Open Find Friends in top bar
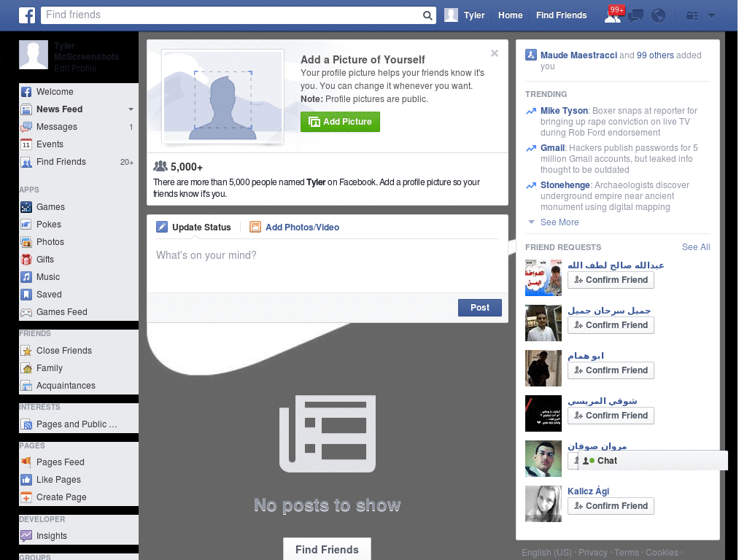747x560 pixels. tap(561, 15)
